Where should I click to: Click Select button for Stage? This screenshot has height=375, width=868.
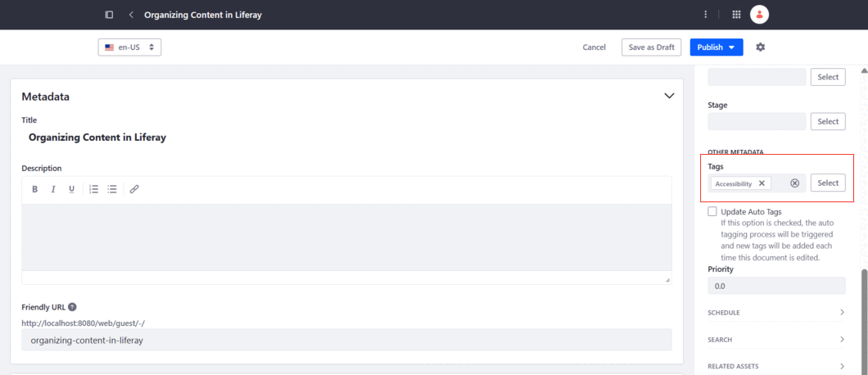pos(828,121)
